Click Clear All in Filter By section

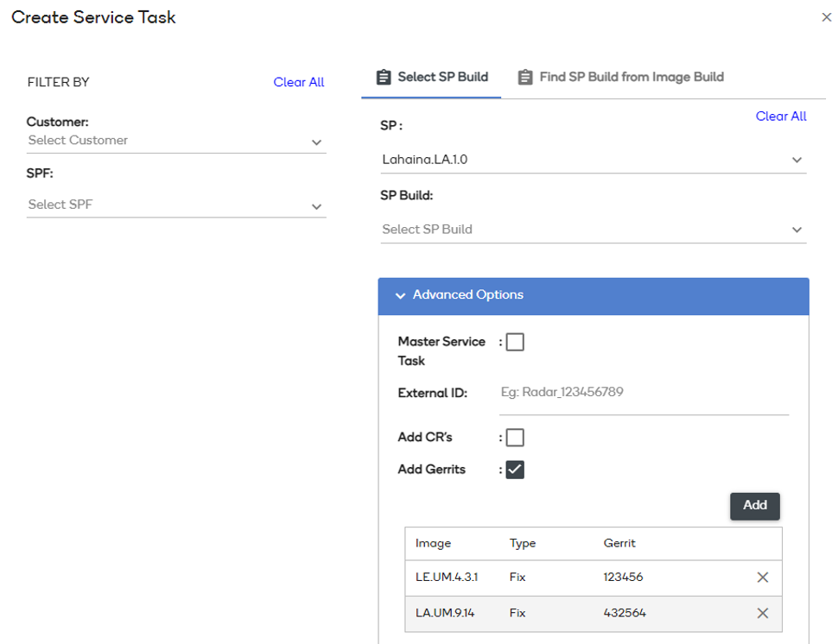click(299, 82)
